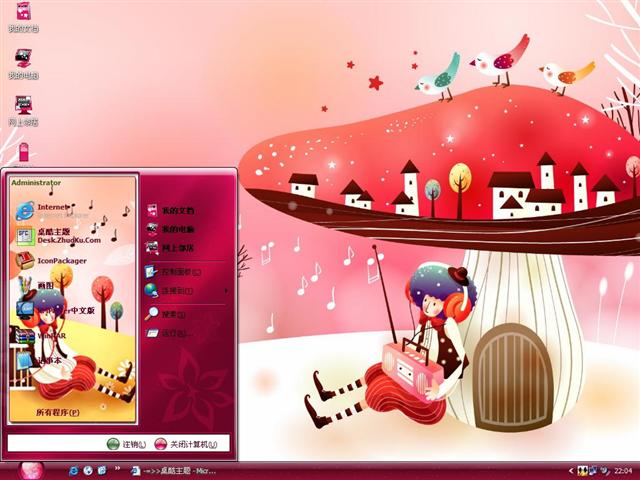Click the 关闭计算机(U) shut down button
The image size is (640, 480).
[x=186, y=444]
